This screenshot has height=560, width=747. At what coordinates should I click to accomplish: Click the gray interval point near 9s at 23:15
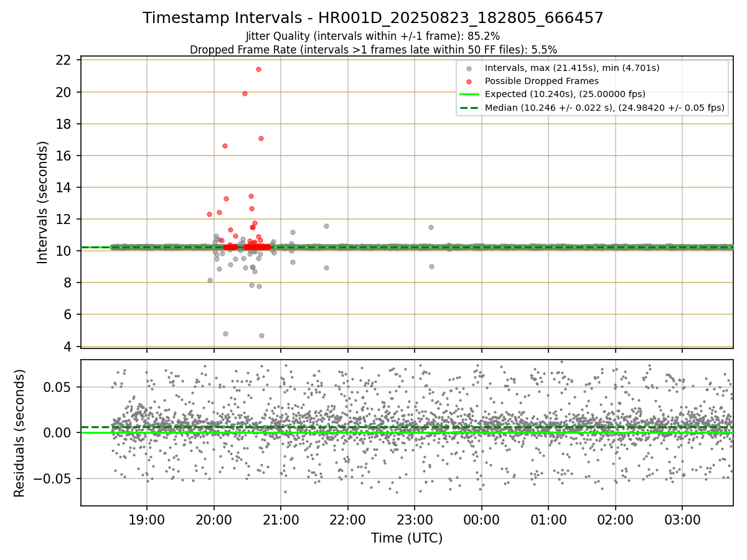coord(431,266)
